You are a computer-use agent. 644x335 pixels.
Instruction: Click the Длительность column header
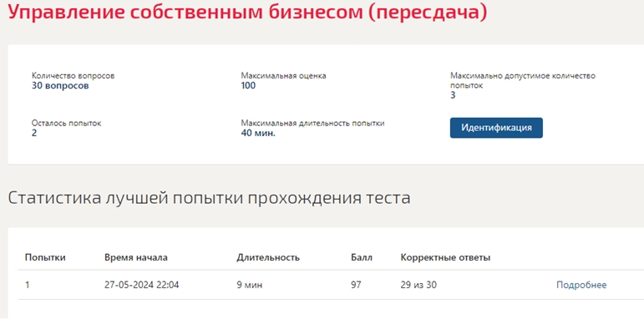coord(268,257)
